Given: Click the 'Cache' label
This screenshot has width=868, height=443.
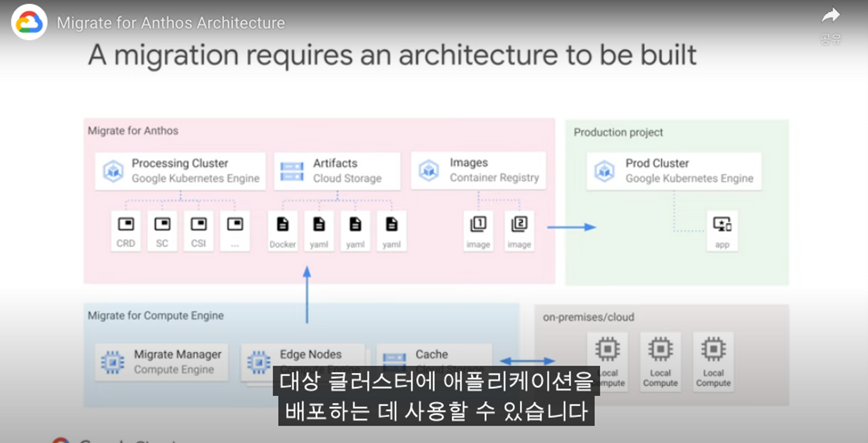Looking at the screenshot, I should point(432,354).
